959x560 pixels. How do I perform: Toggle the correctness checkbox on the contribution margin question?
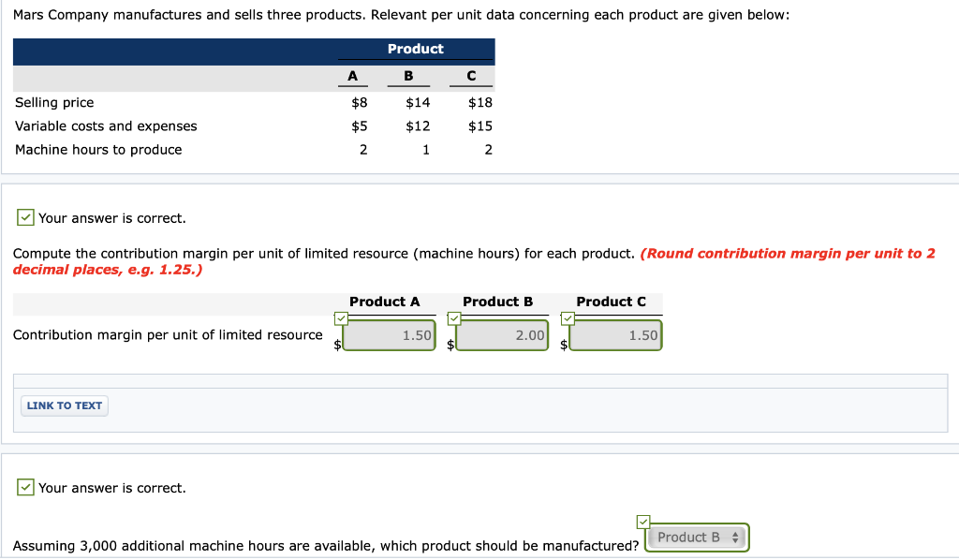point(24,216)
